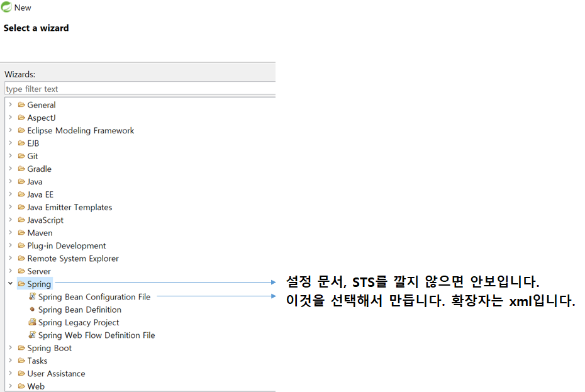Select the Remote System Explorer label
Image resolution: width=585 pixels, height=392 pixels.
(x=73, y=259)
